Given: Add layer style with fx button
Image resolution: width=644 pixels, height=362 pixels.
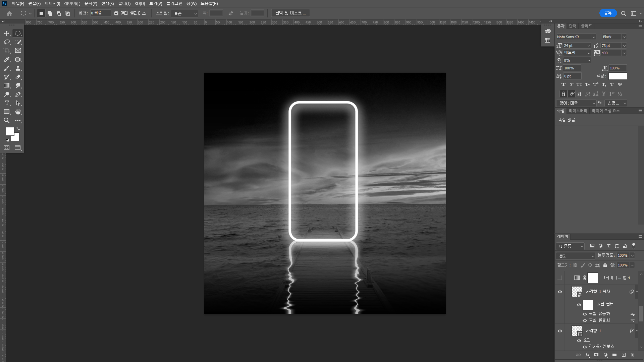Looking at the screenshot, I should click(587, 355).
